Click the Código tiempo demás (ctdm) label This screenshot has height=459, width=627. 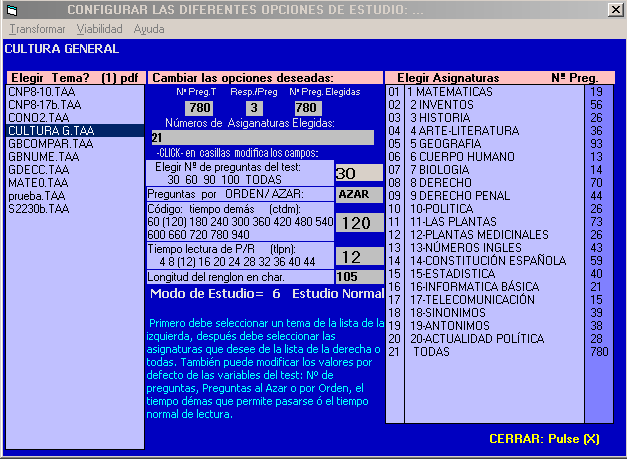(240, 222)
